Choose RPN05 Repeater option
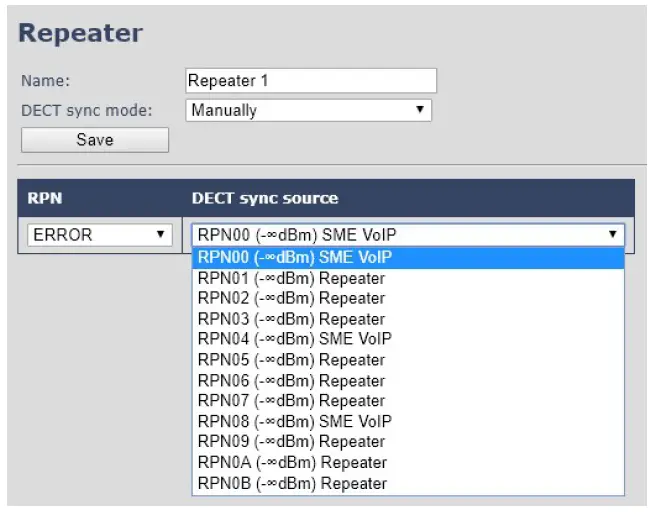Screen dimensions: 652x514 coord(408,360)
